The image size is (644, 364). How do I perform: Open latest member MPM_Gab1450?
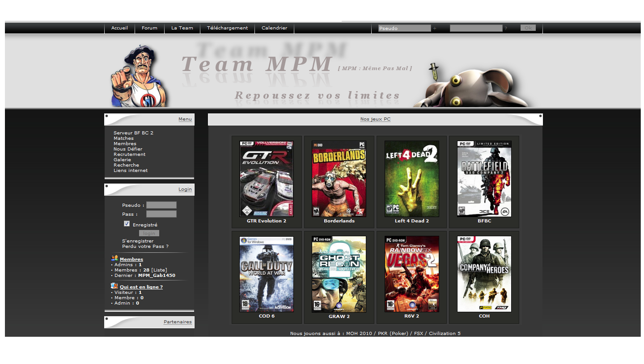(x=157, y=276)
